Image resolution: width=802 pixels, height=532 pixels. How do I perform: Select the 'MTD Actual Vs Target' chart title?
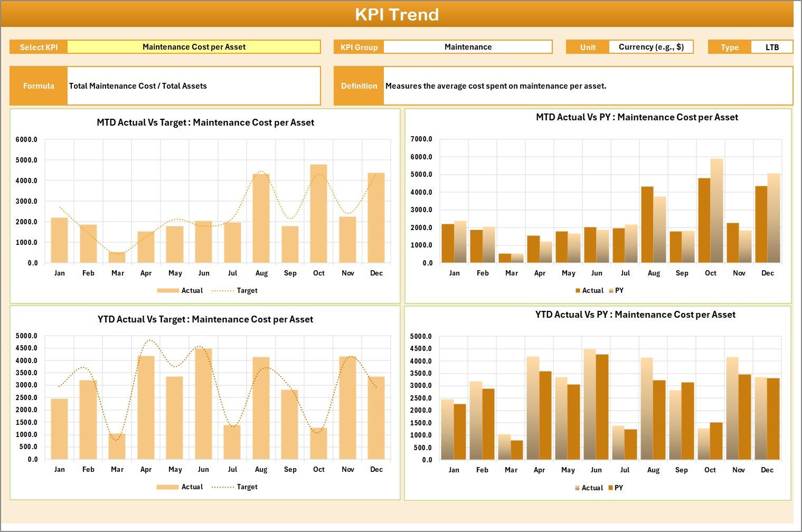(x=205, y=122)
